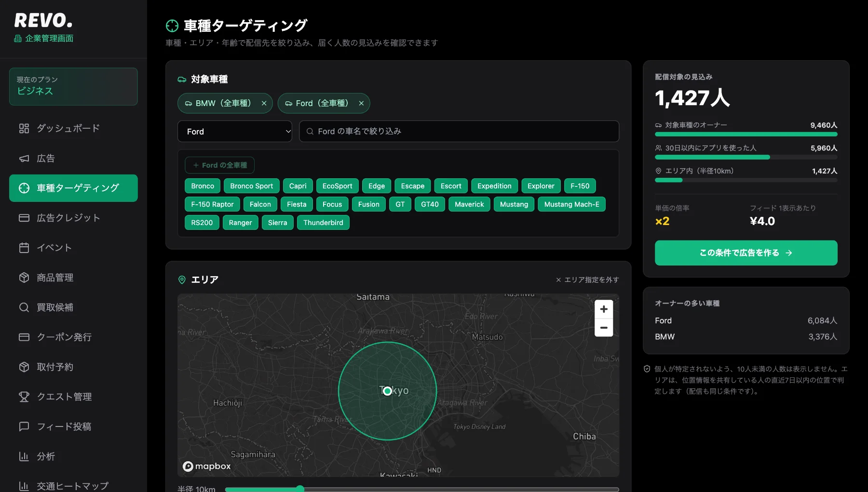Click the Ford の車名で絞り込み search field

(459, 132)
